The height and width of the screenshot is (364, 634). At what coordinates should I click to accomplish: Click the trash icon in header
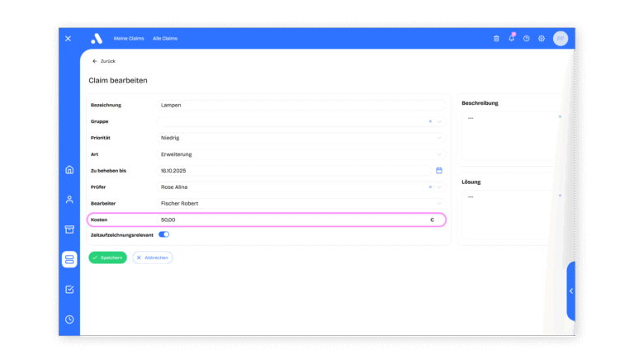point(496,38)
